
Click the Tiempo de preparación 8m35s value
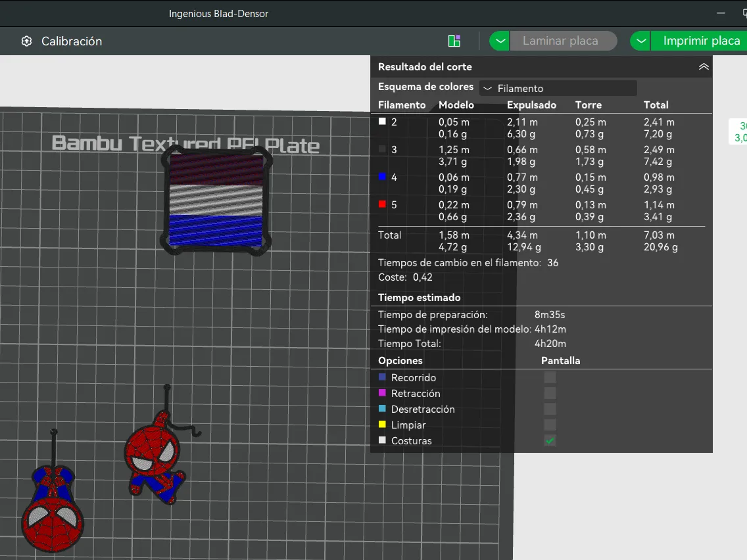(x=550, y=315)
